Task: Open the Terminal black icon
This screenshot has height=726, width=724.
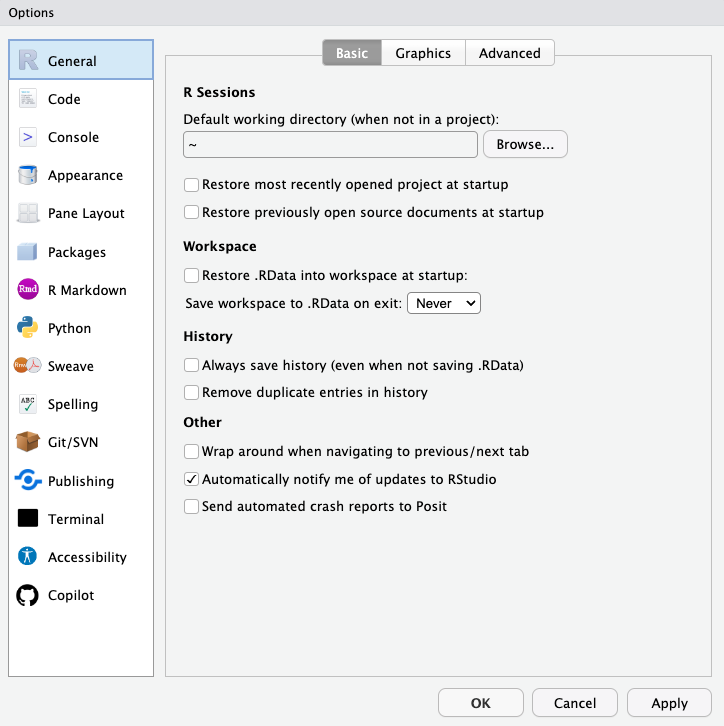Action: click(x=28, y=519)
